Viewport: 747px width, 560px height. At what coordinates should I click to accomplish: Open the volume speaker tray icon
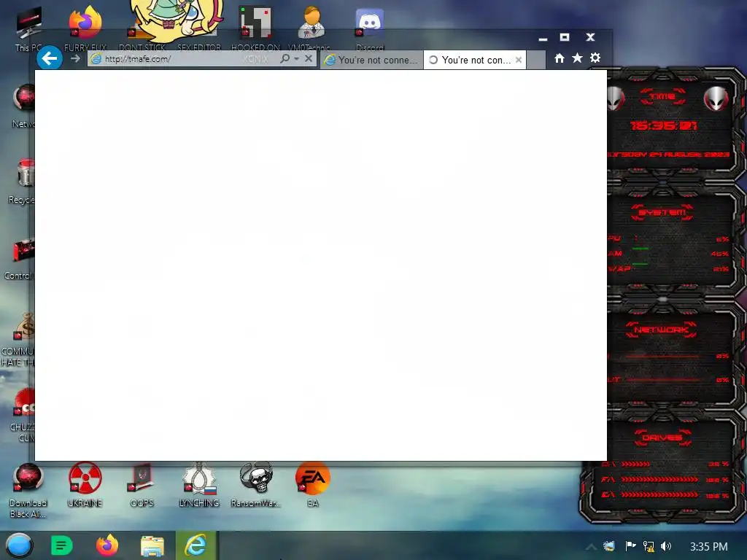click(666, 546)
